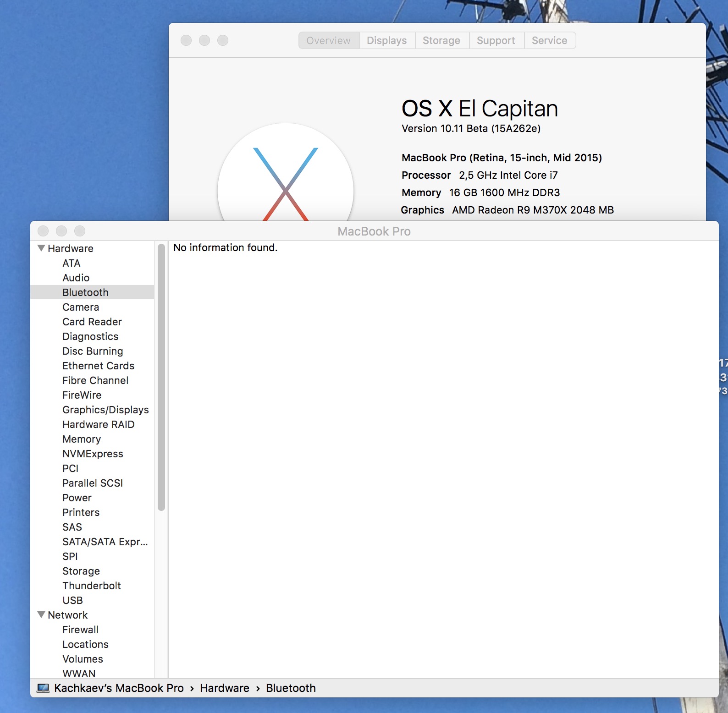Select WWAN under Network
728x713 pixels.
(x=79, y=674)
